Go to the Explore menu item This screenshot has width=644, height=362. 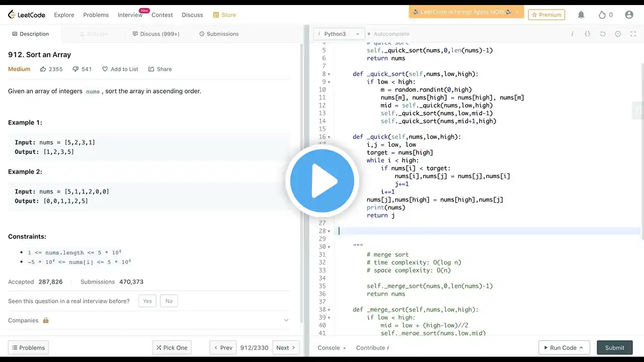pyautogui.click(x=64, y=15)
